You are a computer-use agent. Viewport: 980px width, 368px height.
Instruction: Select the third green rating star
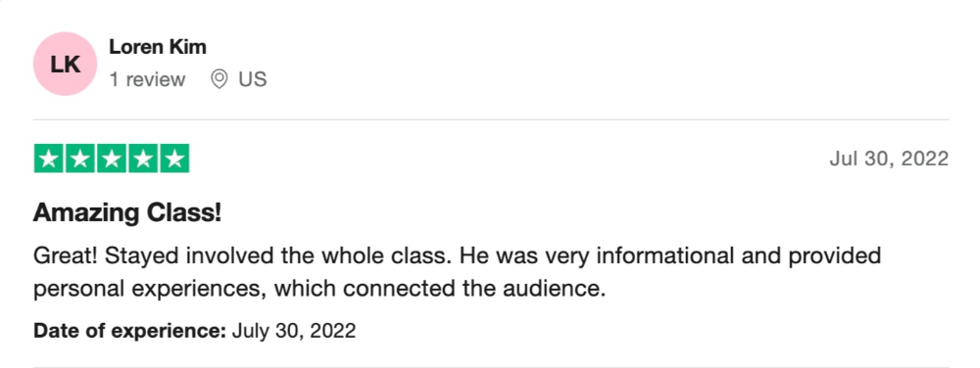coord(112,159)
